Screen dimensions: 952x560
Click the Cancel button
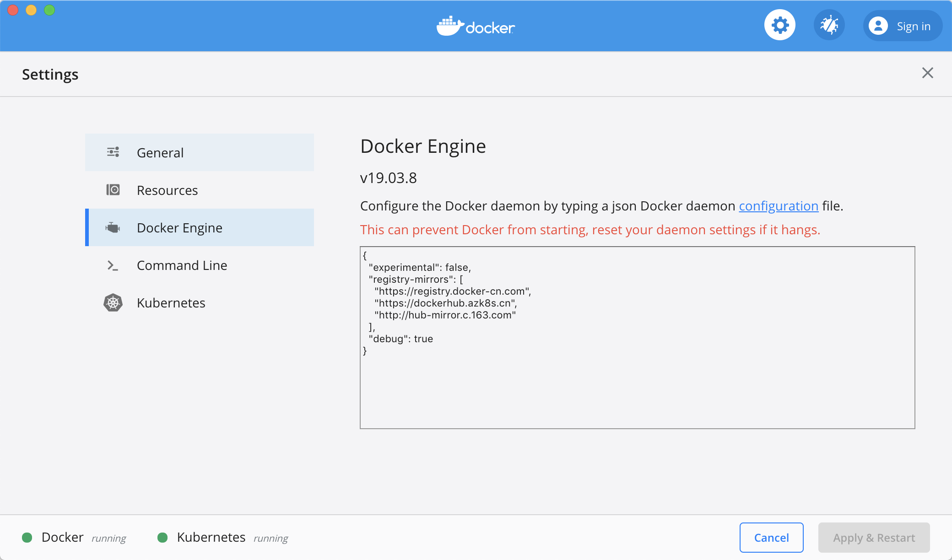coord(772,538)
